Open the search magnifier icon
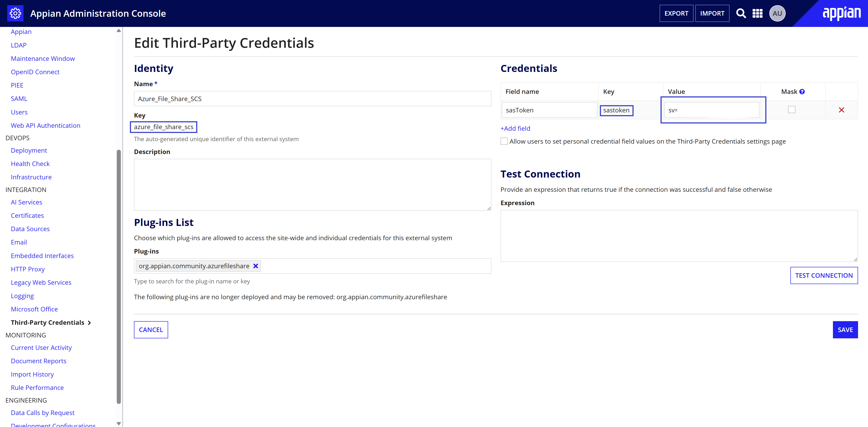Image resolution: width=868 pixels, height=427 pixels. (741, 14)
